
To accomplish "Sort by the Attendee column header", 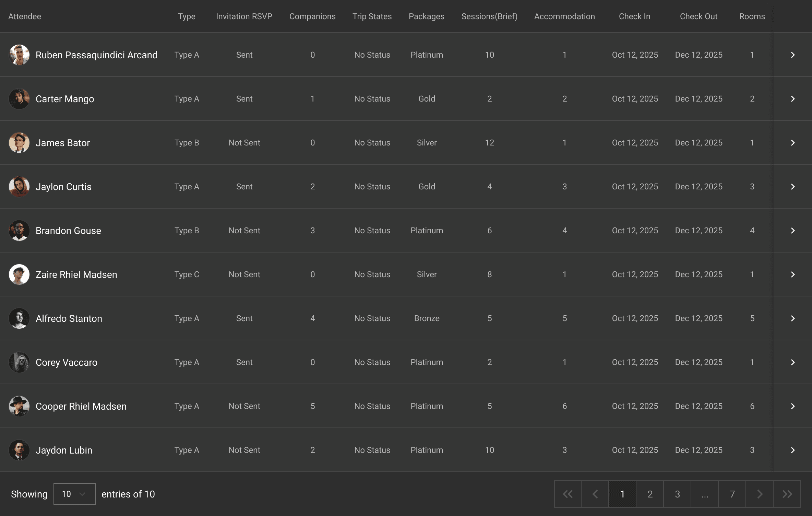I will tap(25, 16).
